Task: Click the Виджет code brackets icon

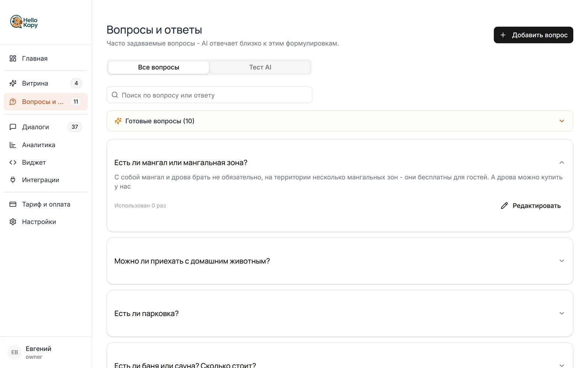Action: [13, 162]
